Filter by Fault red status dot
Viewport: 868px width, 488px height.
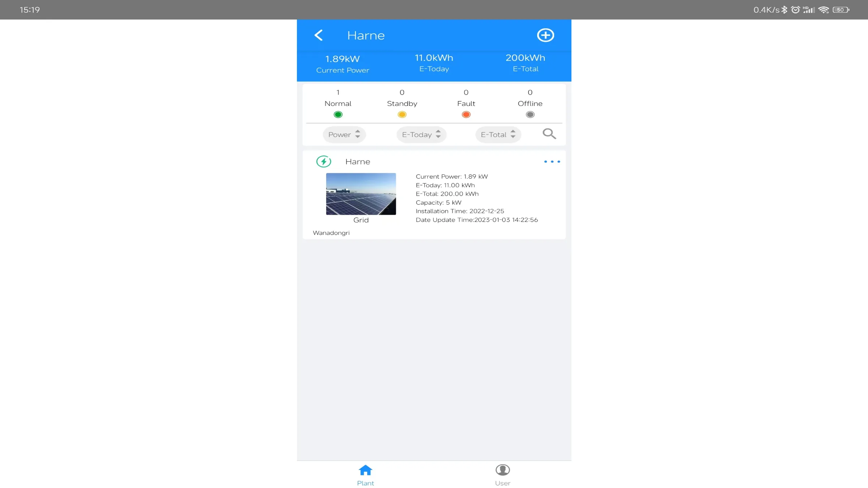click(466, 115)
